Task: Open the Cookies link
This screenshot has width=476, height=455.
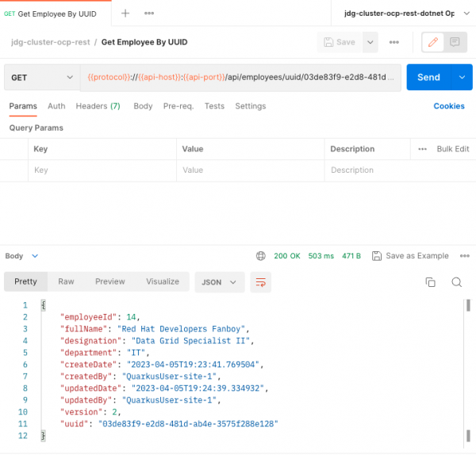Action: click(x=449, y=106)
